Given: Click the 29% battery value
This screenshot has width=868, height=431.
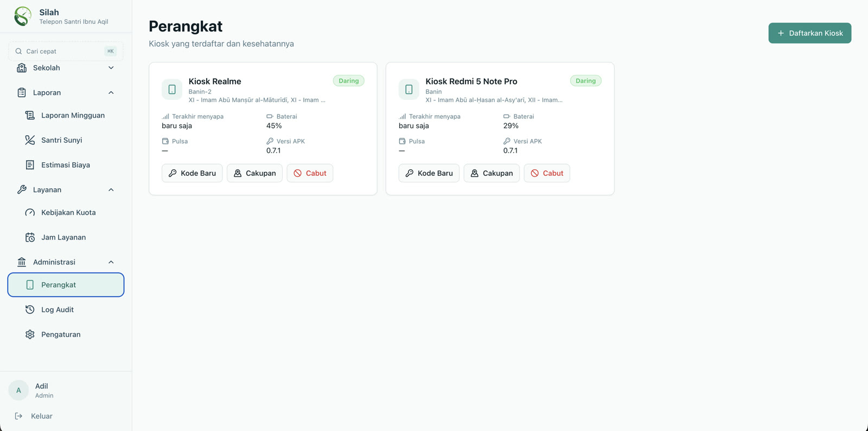Looking at the screenshot, I should pyautogui.click(x=511, y=126).
